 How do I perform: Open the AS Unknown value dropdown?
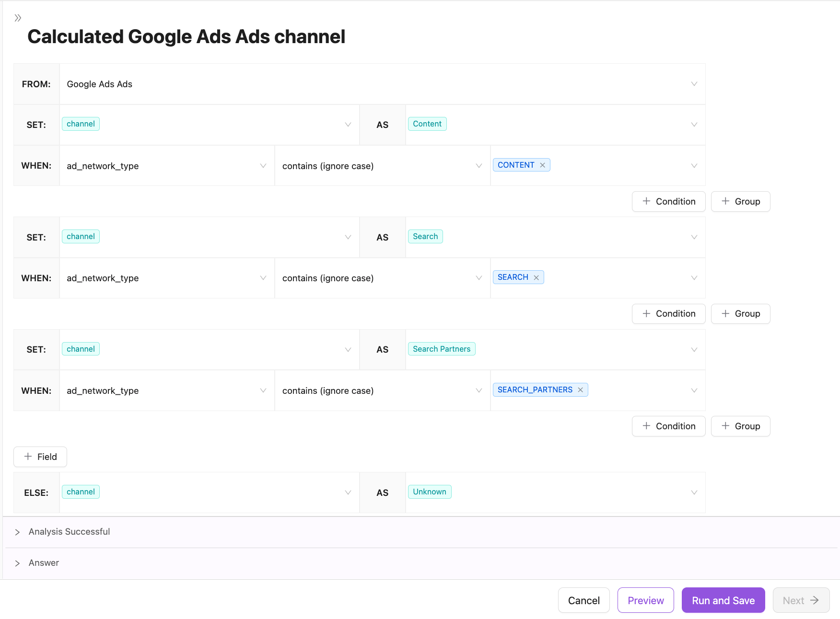pos(556,493)
